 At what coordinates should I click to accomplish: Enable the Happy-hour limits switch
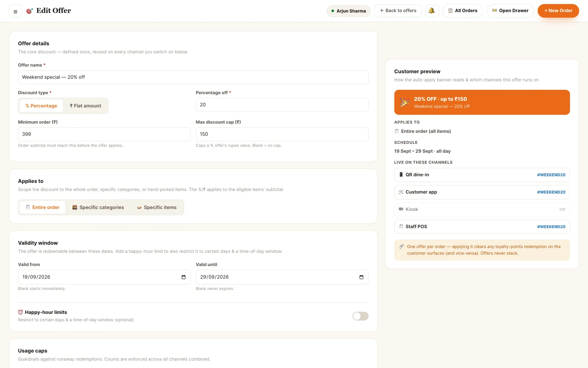click(x=360, y=316)
